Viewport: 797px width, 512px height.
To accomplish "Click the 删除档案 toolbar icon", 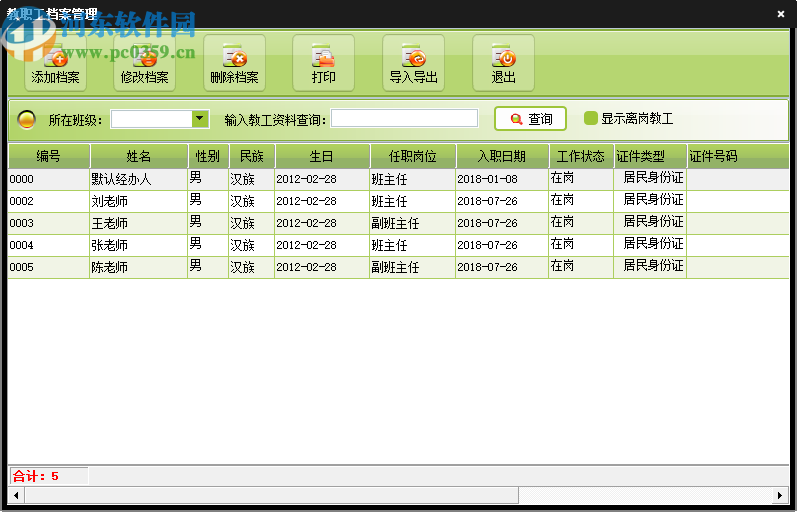I will 234,64.
